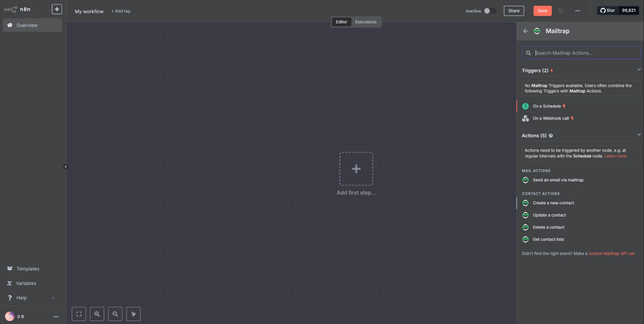
Task: Click the zoom in magnifier icon
Action: [97, 314]
